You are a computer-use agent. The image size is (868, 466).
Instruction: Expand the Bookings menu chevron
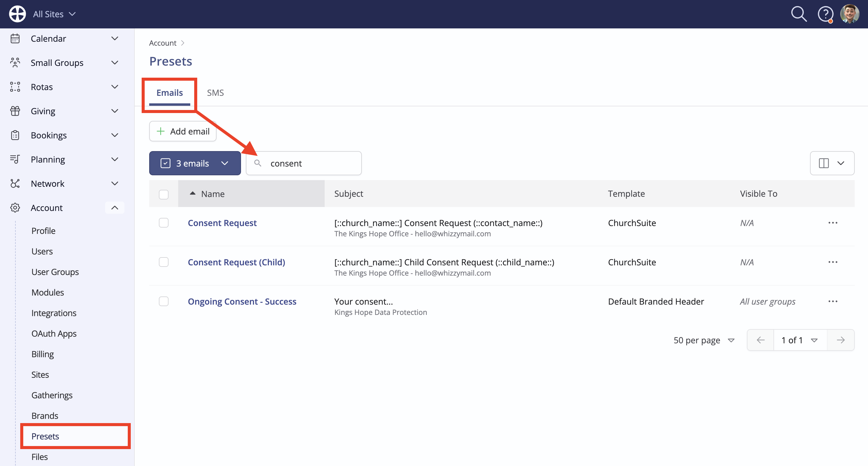pyautogui.click(x=114, y=135)
